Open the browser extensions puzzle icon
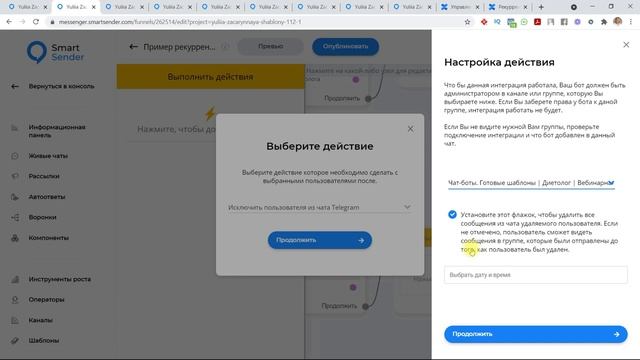 click(604, 22)
